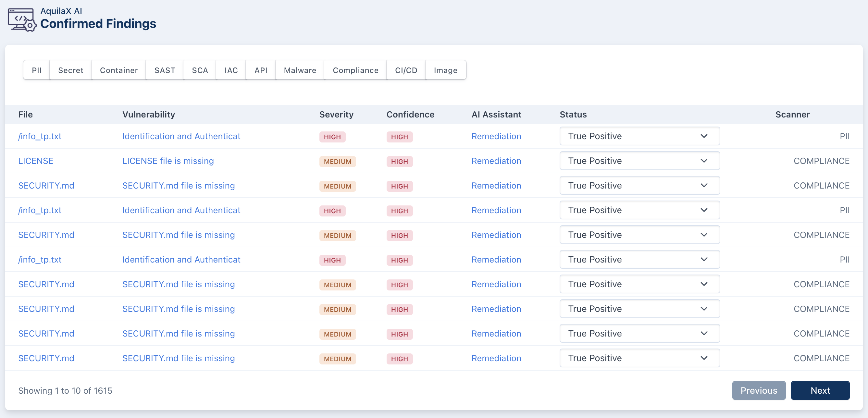Open status dropdown for the LICENSE finding

coord(639,161)
